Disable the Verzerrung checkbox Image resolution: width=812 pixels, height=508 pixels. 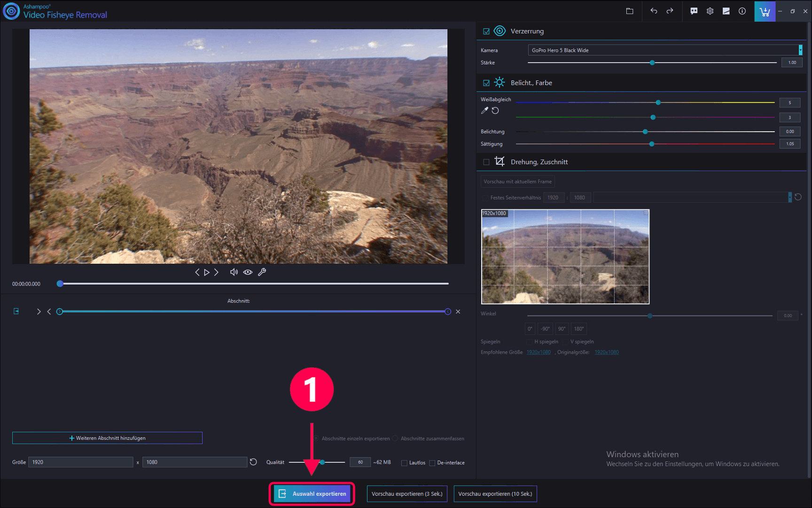[x=486, y=32]
